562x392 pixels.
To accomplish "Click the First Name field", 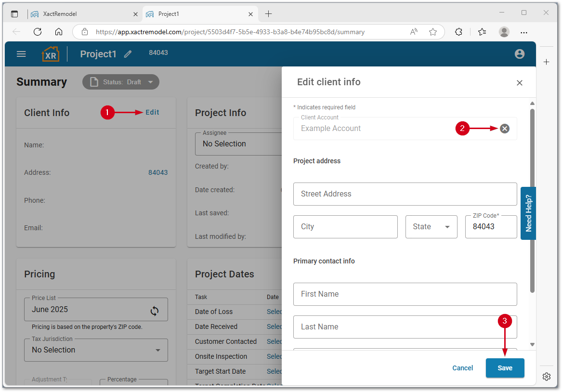I will pos(405,294).
